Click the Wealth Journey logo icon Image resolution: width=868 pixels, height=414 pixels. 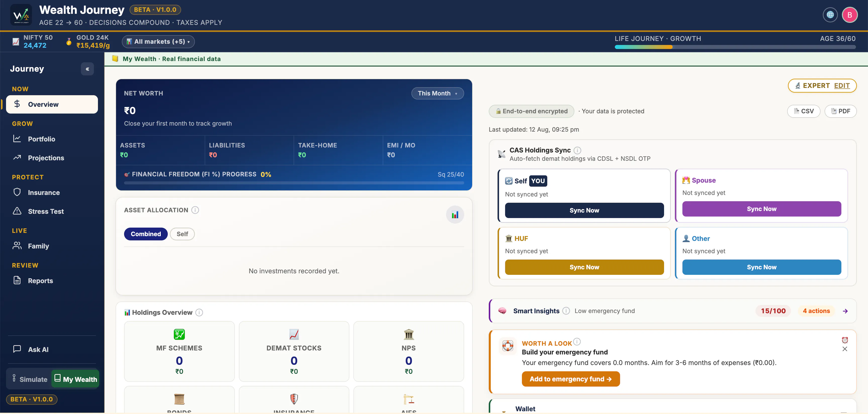click(21, 15)
